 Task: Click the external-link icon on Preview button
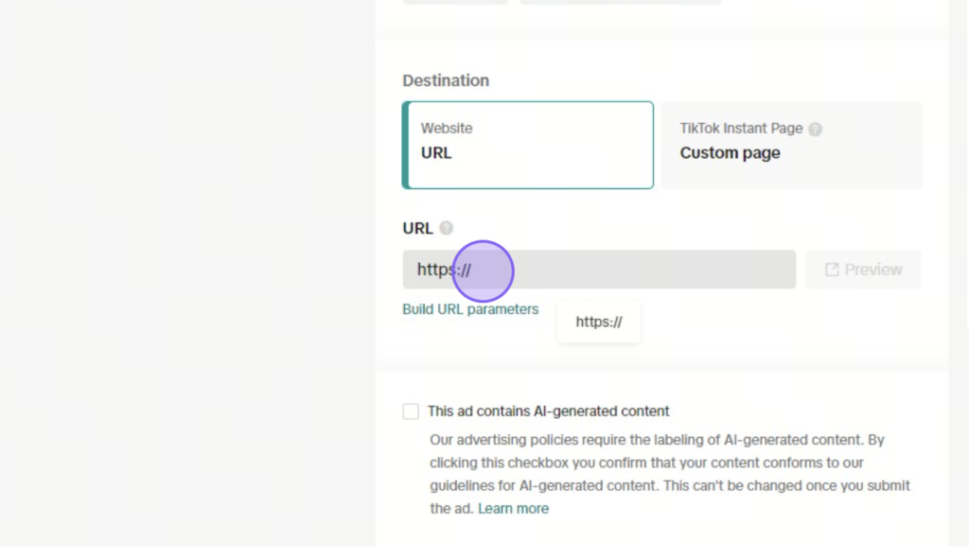coord(832,270)
